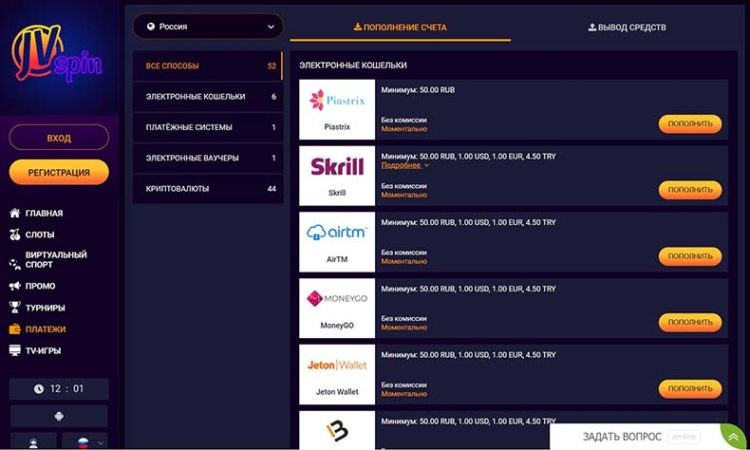The width and height of the screenshot is (750, 450).
Task: Click the globe icon in country selector
Action: pyautogui.click(x=151, y=27)
